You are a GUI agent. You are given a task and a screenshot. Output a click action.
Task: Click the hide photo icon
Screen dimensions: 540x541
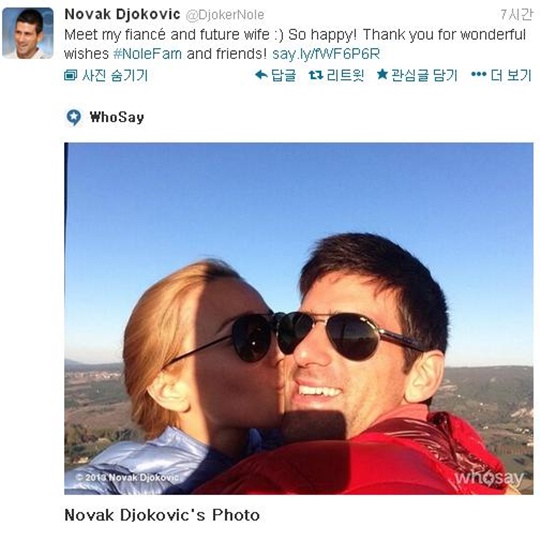click(x=70, y=75)
